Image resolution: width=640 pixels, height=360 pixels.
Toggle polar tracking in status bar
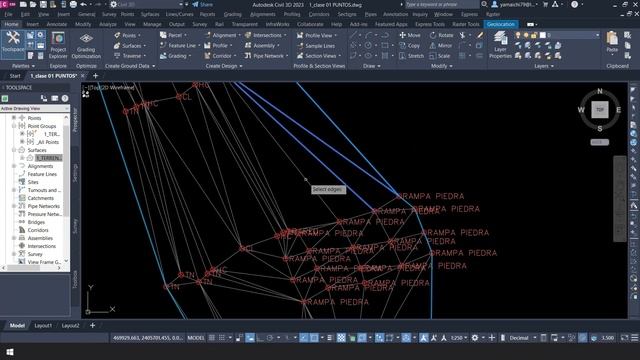click(x=270, y=338)
